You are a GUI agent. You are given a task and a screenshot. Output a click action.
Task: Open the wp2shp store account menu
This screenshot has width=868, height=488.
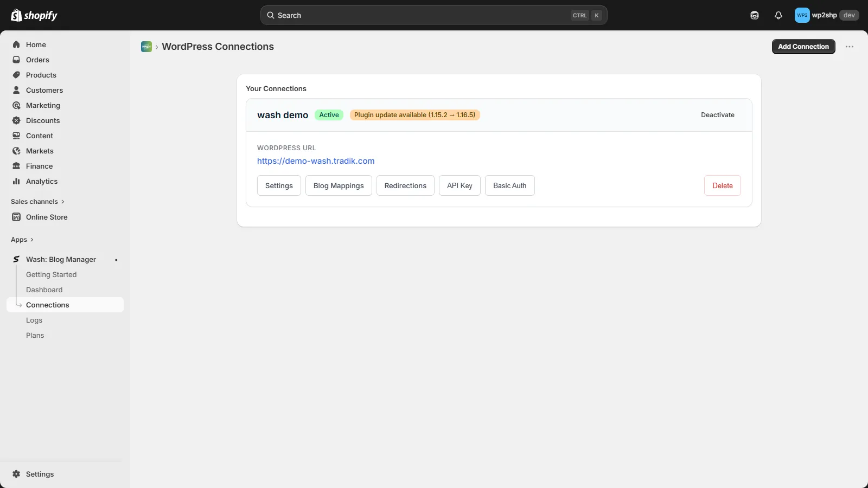(x=827, y=15)
